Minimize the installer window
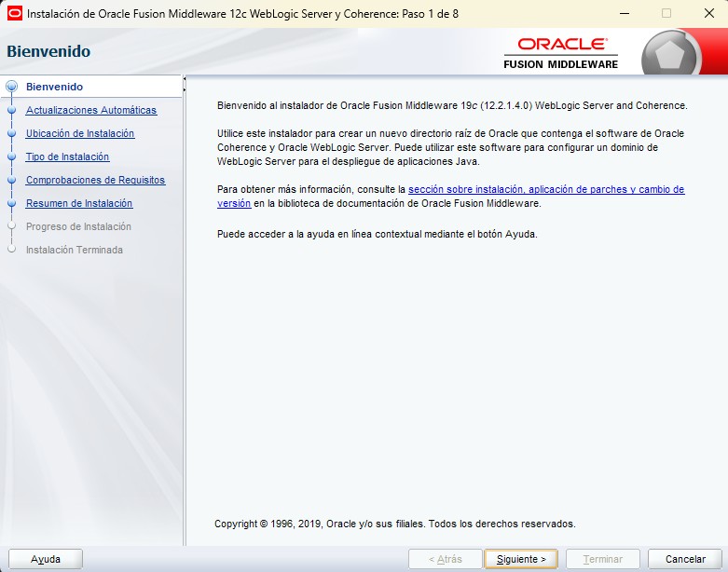 click(x=625, y=13)
